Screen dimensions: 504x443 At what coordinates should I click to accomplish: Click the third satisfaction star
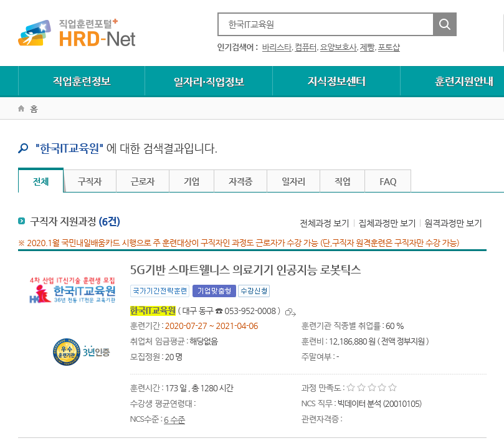click(x=371, y=388)
